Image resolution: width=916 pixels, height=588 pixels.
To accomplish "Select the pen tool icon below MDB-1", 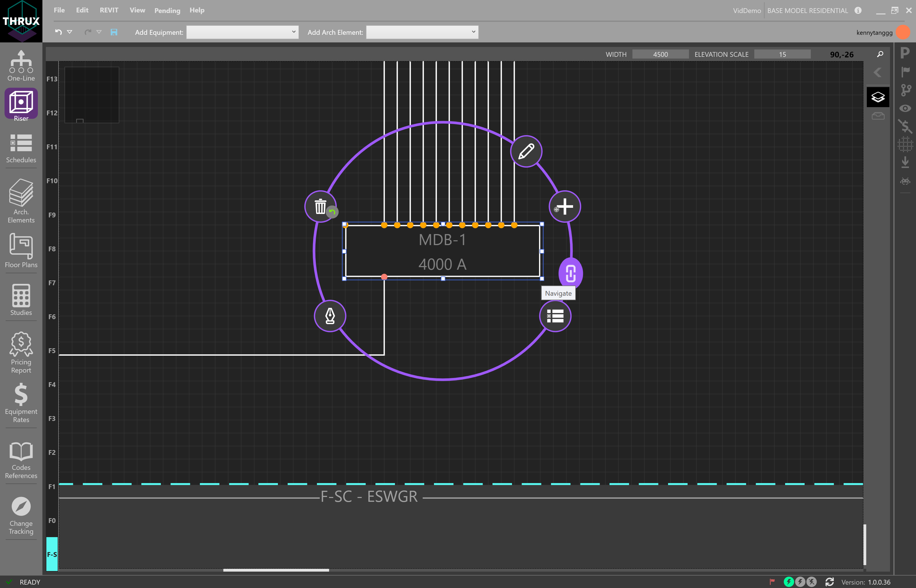I will [330, 316].
